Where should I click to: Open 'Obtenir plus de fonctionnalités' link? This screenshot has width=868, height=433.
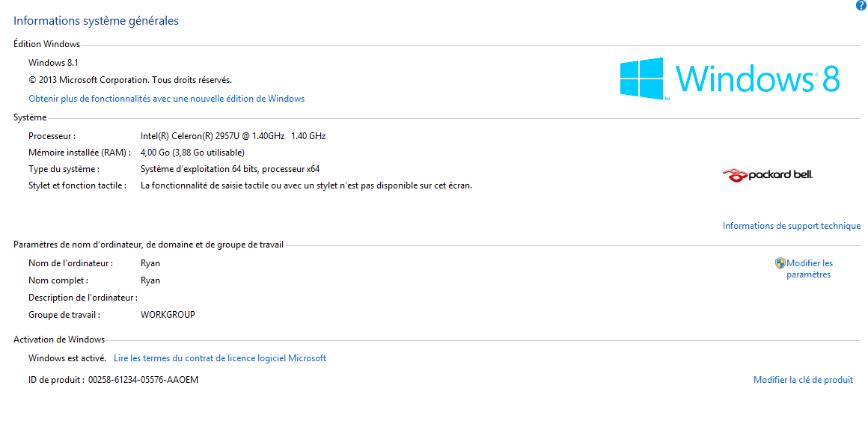coord(166,99)
